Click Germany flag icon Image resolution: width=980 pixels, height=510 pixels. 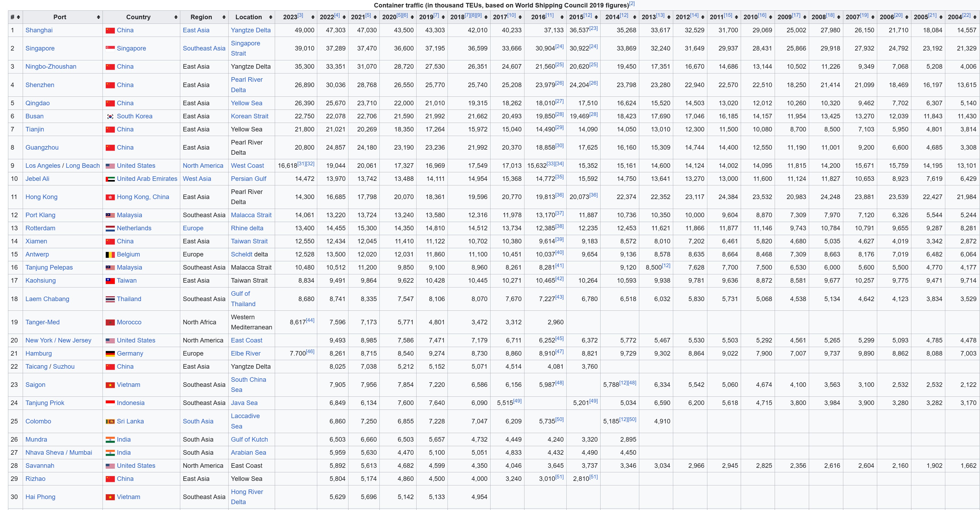pos(110,353)
